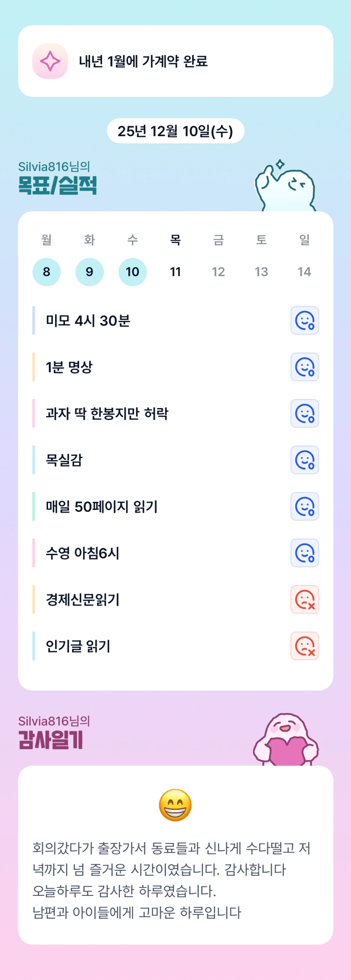Toggle smiley status for 과자 딱 한봉지만 허락
The width and height of the screenshot is (351, 980).
click(x=304, y=414)
